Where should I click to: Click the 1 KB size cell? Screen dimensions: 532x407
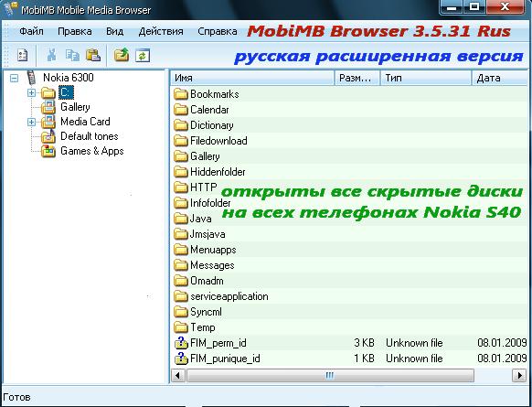pyautogui.click(x=364, y=359)
